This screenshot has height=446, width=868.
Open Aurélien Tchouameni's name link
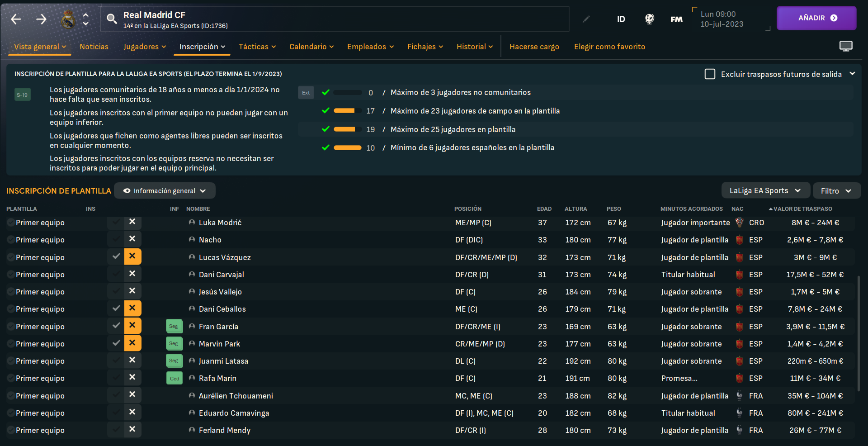point(236,396)
